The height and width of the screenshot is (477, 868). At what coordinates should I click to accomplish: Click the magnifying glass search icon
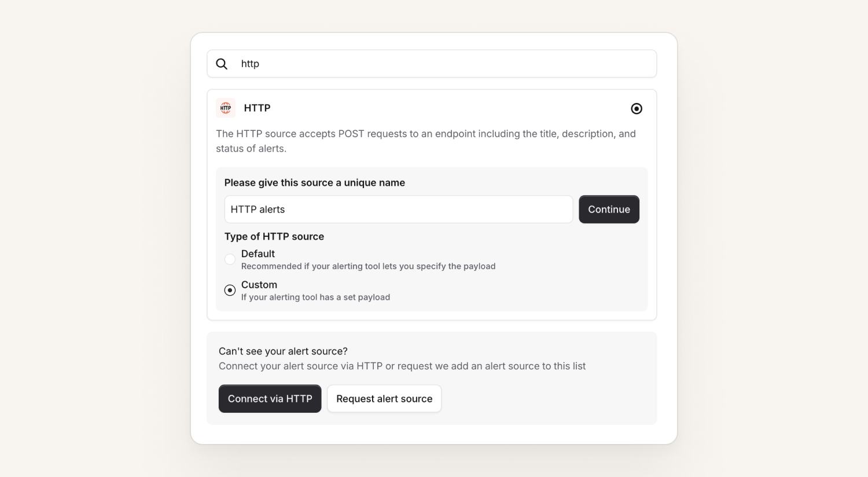pos(222,64)
